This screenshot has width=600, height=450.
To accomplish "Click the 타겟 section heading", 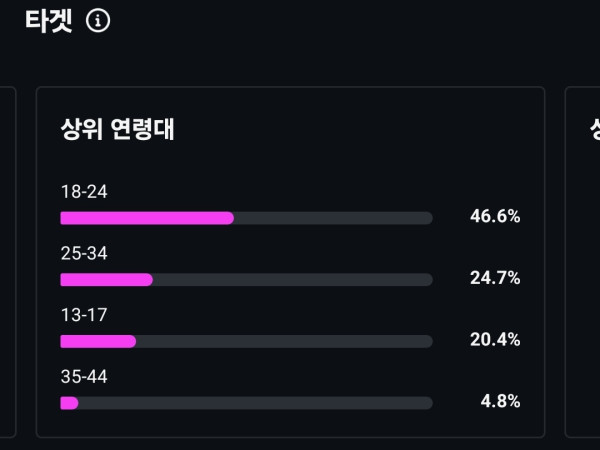I will tap(49, 20).
